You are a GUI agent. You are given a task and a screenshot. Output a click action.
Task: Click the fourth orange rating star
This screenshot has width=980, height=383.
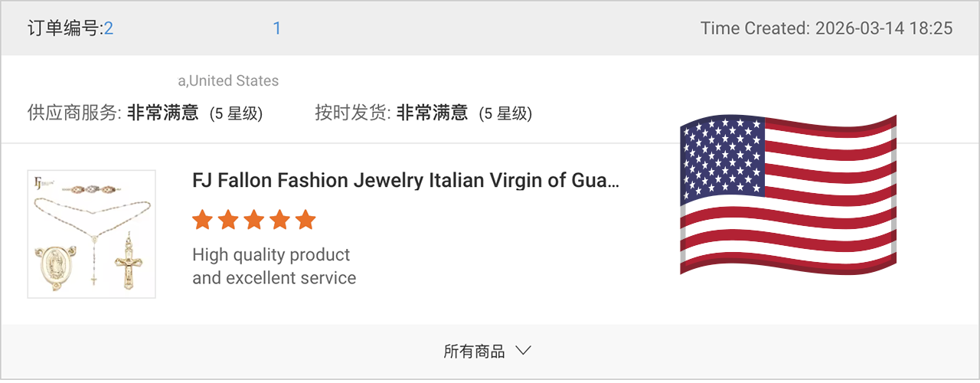pyautogui.click(x=280, y=220)
